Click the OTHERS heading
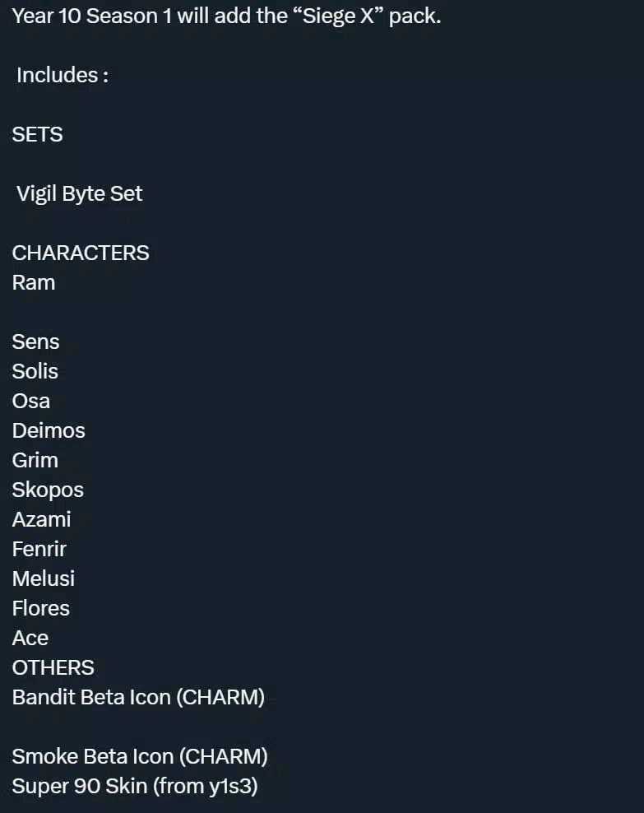Screen dimensions: 644x813 [x=53, y=668]
